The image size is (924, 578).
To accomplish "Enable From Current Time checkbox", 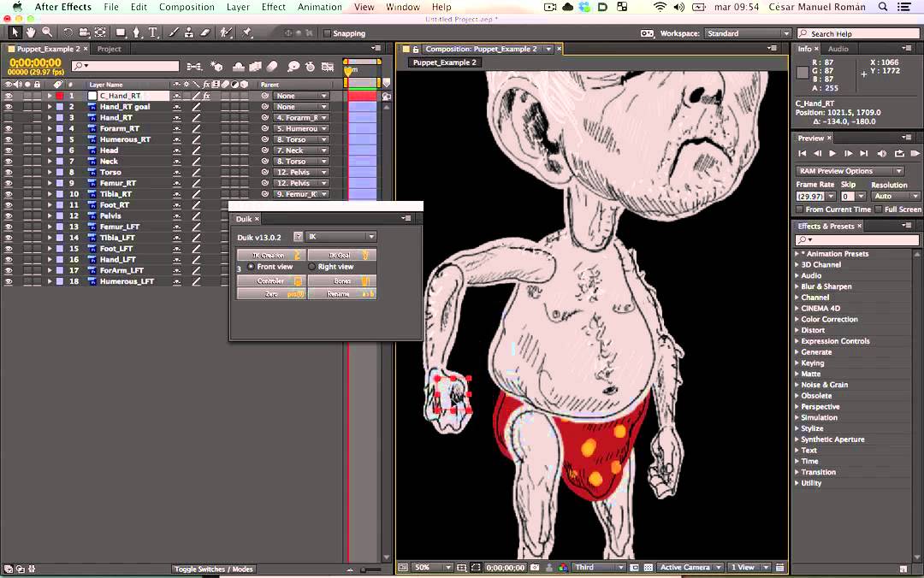I will coord(800,209).
